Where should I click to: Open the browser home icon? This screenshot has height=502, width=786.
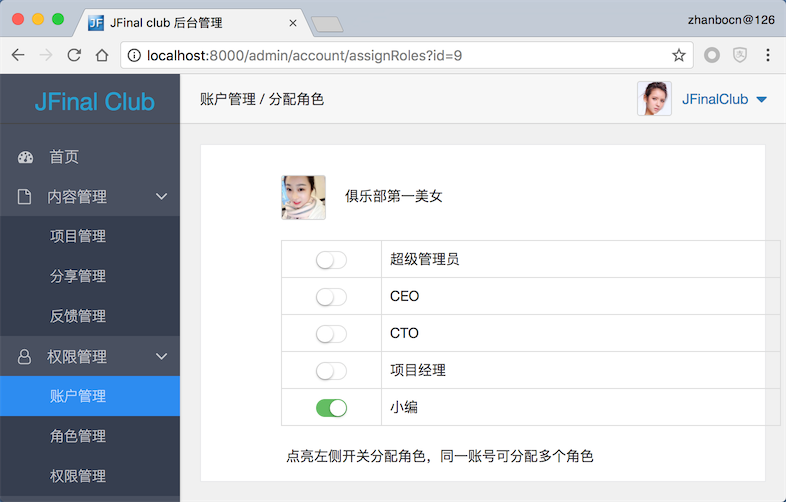102,55
